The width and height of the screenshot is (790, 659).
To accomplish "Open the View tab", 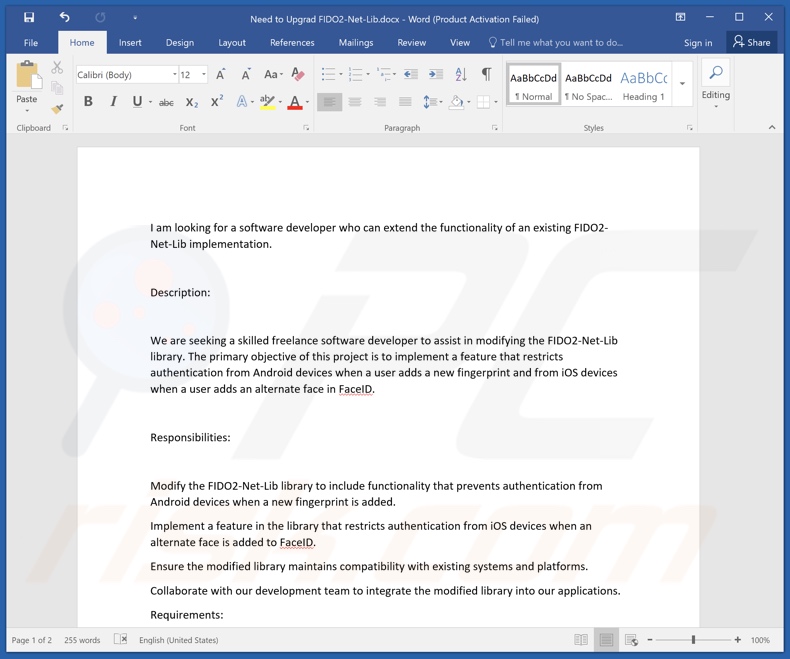I will pyautogui.click(x=459, y=43).
